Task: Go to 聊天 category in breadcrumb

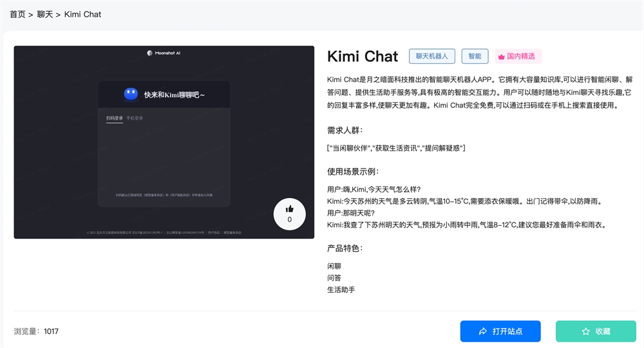Action: tap(45, 14)
